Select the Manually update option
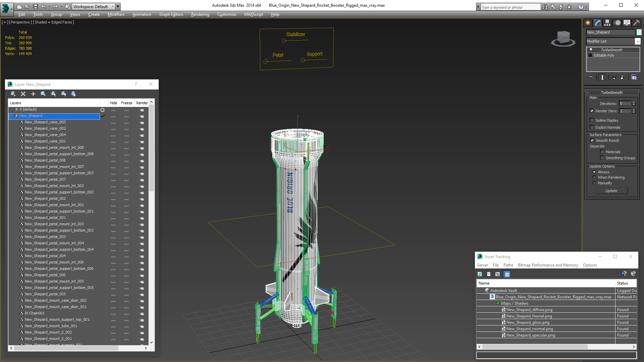The image size is (644, 362). click(594, 183)
